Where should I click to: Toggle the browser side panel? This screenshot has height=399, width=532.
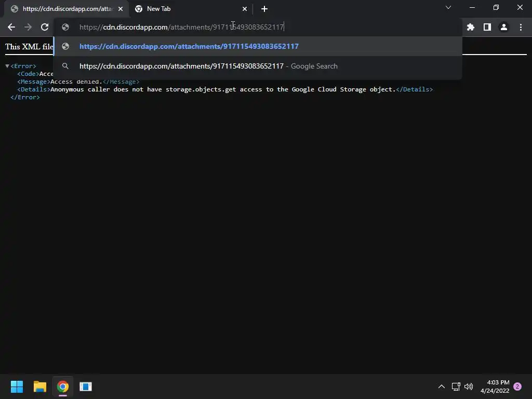487,27
